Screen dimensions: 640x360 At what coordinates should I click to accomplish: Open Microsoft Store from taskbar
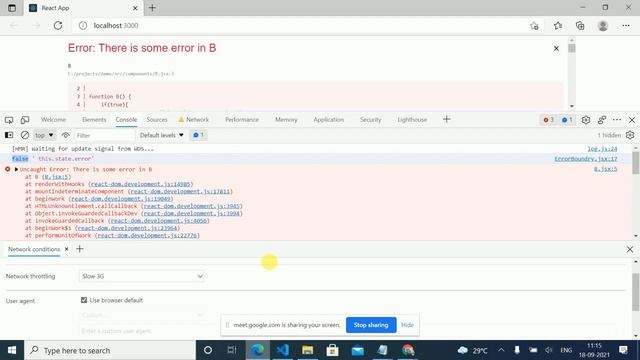332,350
